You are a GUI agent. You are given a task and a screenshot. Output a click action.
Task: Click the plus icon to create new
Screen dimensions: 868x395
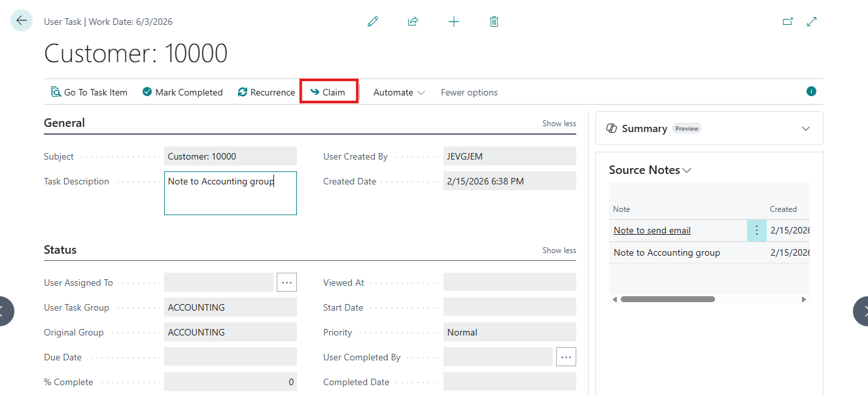[x=454, y=22]
